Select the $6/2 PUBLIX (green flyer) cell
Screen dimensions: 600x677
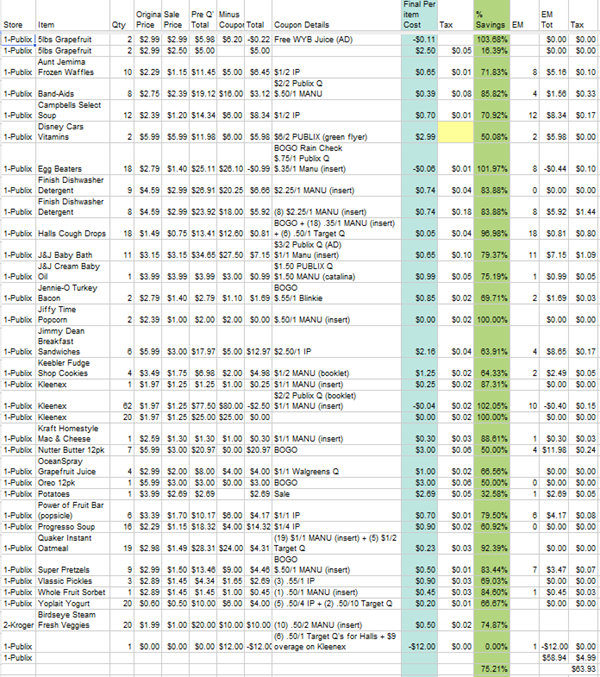click(337, 132)
